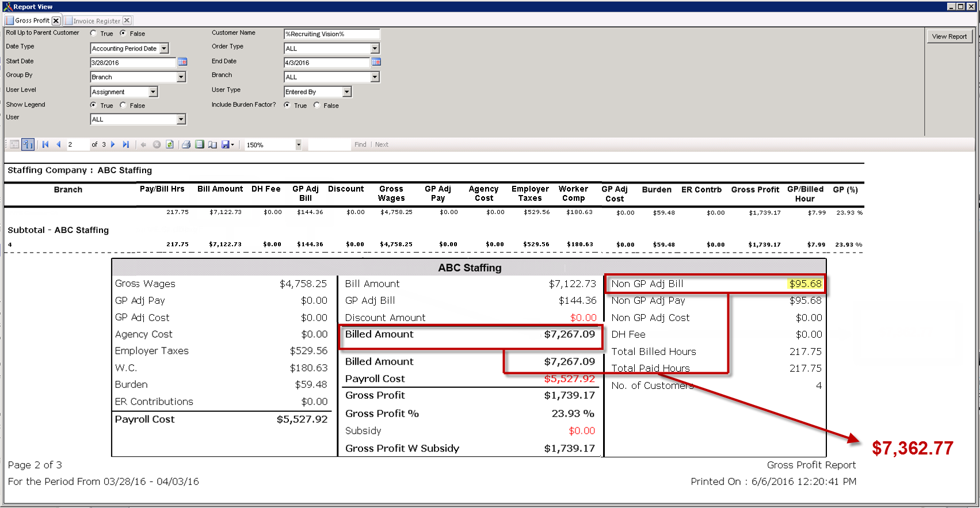Go to the first report page

45,144
